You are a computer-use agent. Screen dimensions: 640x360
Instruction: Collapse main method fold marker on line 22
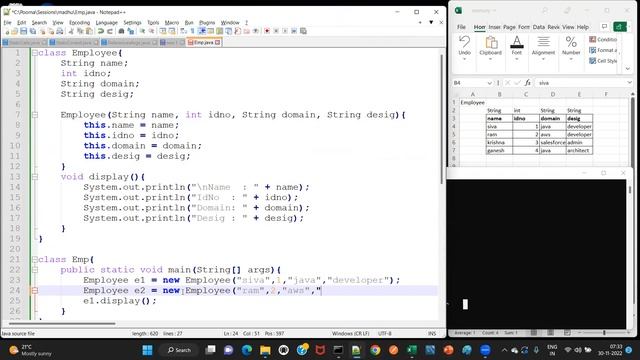tap(35, 270)
